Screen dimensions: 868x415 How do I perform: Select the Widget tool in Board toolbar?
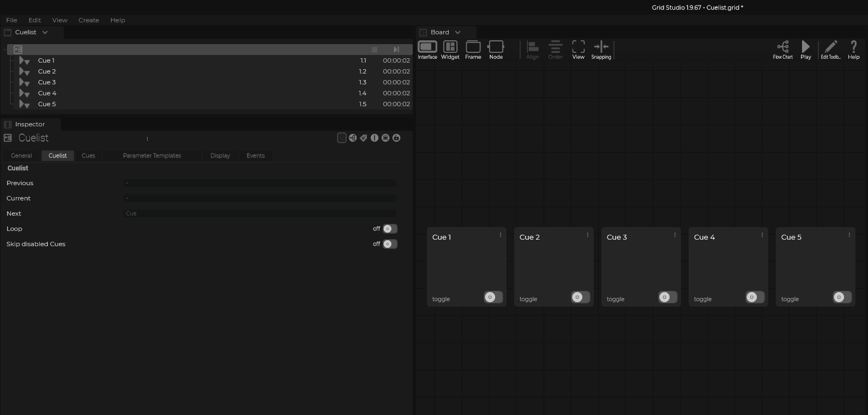click(x=450, y=50)
